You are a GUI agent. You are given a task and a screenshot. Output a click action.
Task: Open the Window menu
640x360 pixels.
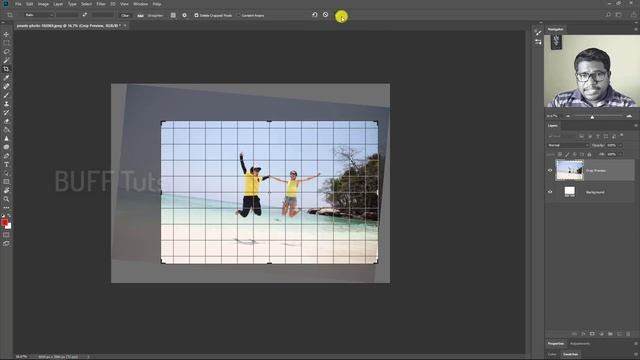(140, 4)
